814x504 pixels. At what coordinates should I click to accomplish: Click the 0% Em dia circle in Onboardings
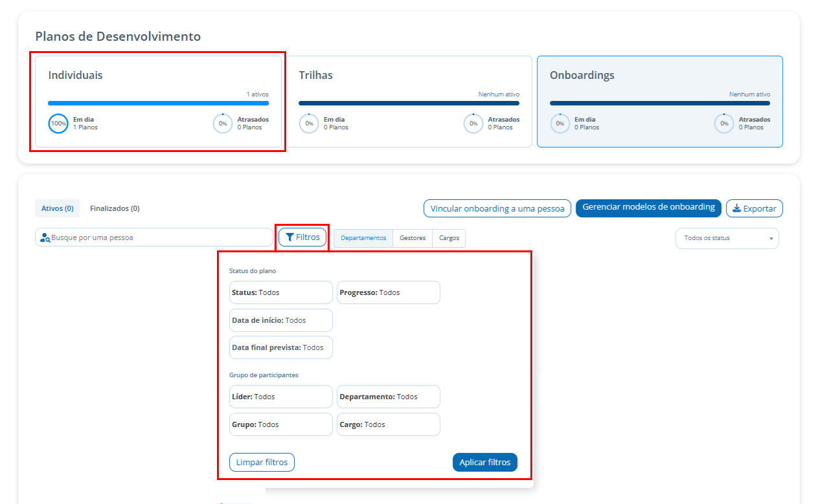click(x=560, y=123)
